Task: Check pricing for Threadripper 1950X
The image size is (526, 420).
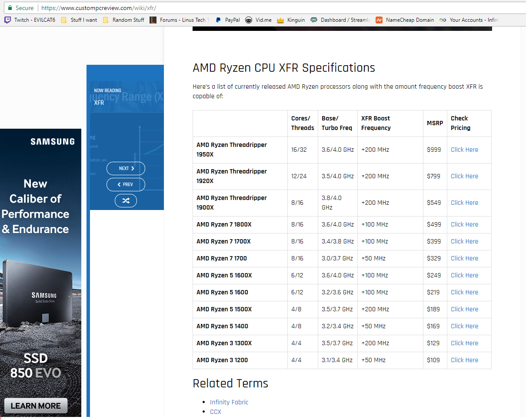Action: (x=464, y=150)
